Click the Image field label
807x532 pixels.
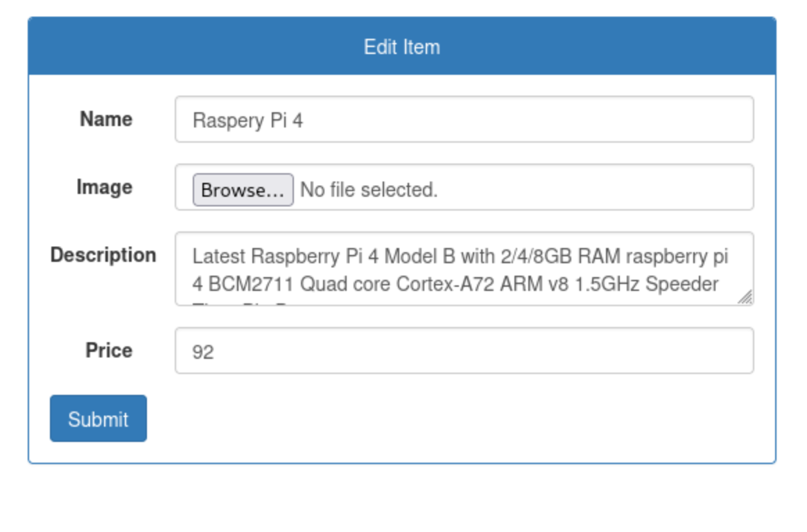click(104, 187)
